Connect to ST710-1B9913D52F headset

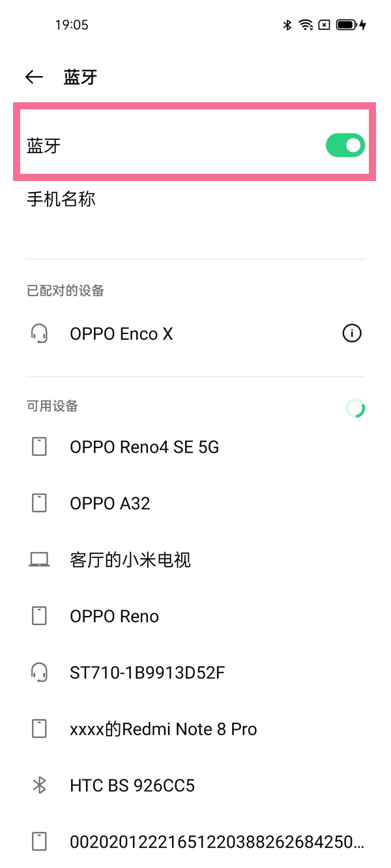point(147,673)
